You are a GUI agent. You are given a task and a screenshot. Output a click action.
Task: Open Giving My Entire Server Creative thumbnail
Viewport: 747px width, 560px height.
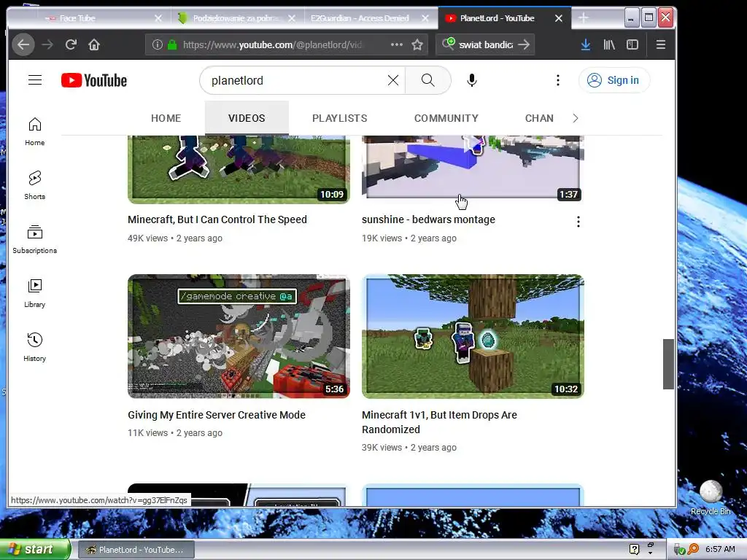pyautogui.click(x=239, y=336)
